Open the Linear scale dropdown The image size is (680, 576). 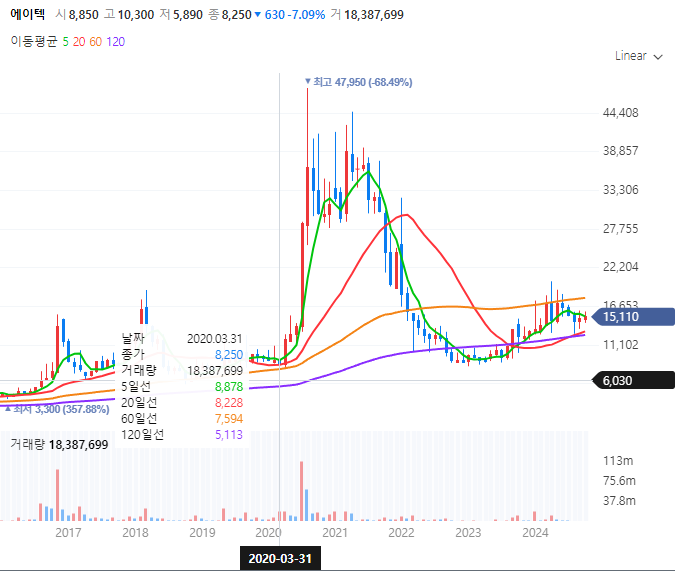638,56
